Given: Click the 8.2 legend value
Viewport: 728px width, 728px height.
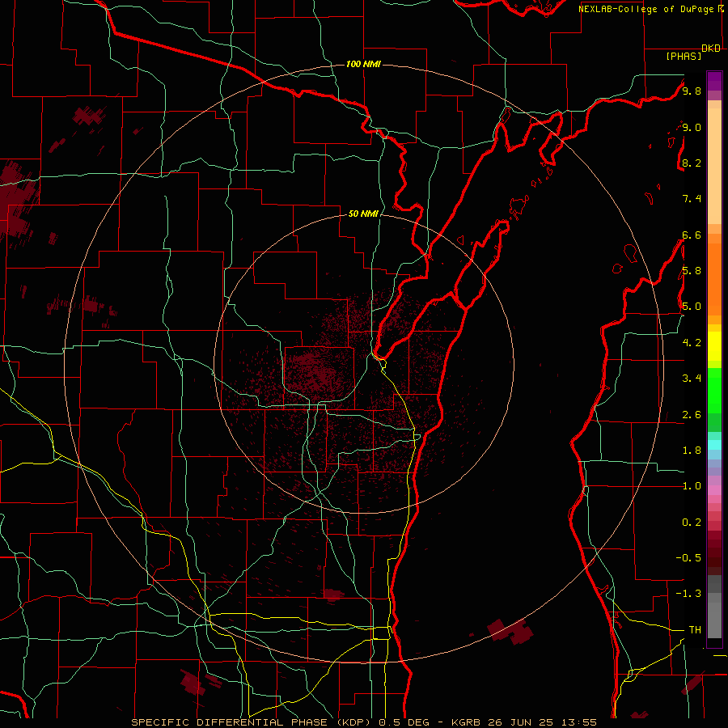Looking at the screenshot, I should click(692, 163).
